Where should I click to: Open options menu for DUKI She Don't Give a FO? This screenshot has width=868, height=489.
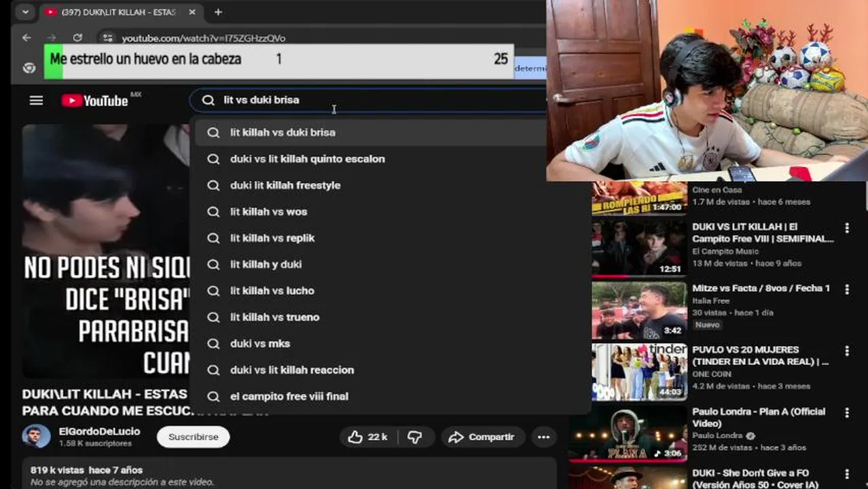coord(847,474)
